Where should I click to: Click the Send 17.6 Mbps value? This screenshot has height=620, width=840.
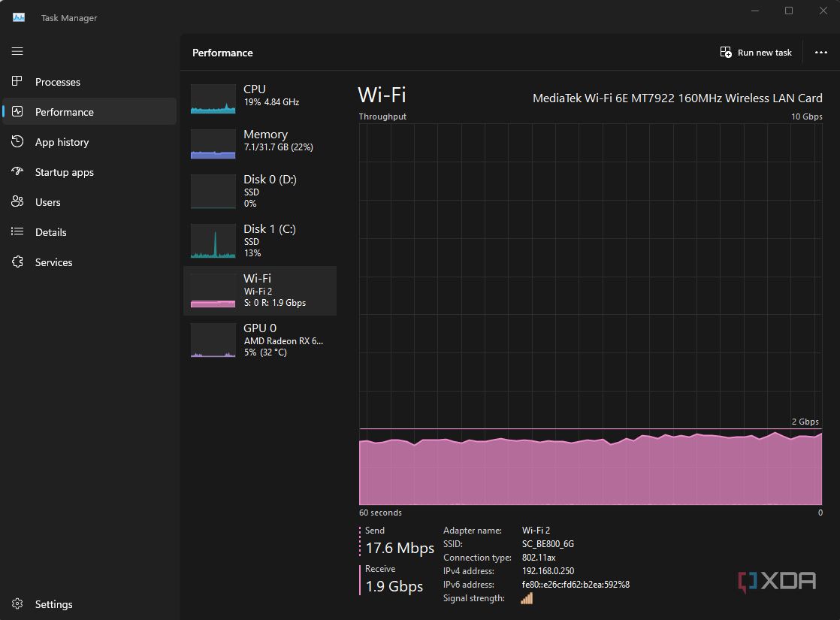400,548
